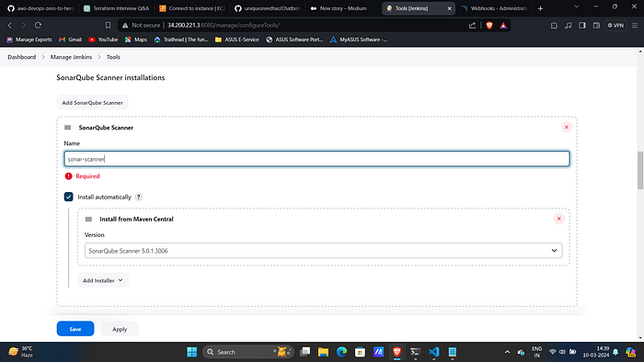Open File Explorer from taskbar
644x362 pixels.
point(323,352)
